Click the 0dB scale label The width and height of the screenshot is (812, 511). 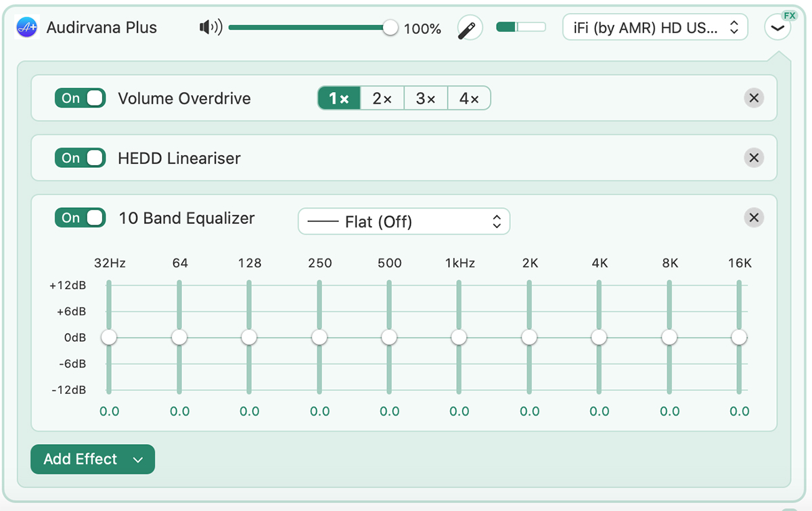click(x=75, y=337)
